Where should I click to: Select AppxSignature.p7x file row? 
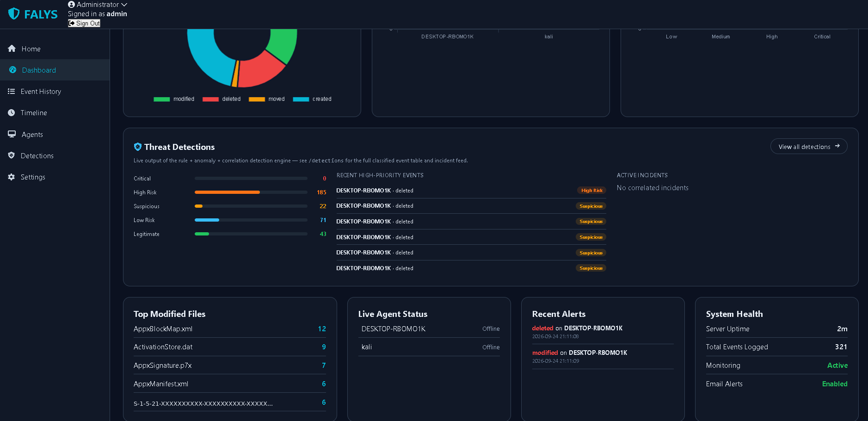[x=230, y=365]
